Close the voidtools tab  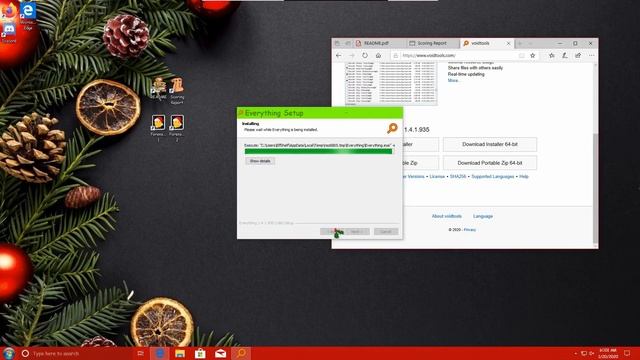pos(509,43)
